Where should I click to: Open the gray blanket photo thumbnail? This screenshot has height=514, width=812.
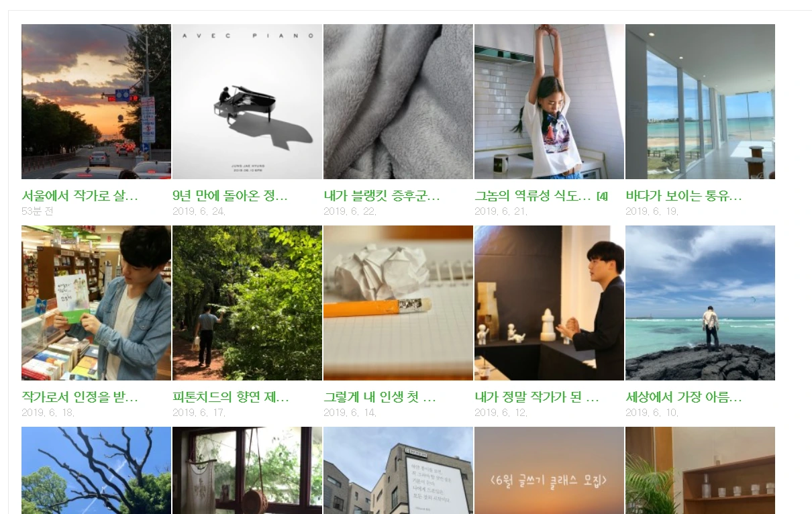tap(398, 101)
